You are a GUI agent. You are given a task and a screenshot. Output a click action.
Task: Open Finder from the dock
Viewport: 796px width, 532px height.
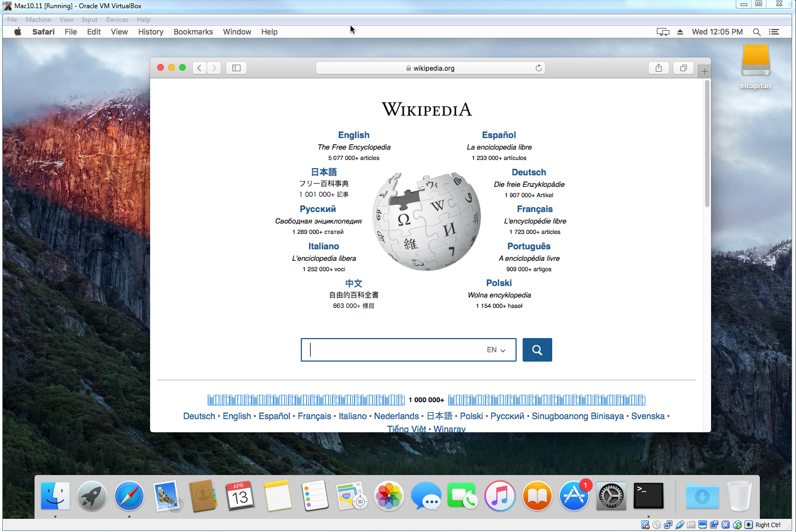[55, 496]
